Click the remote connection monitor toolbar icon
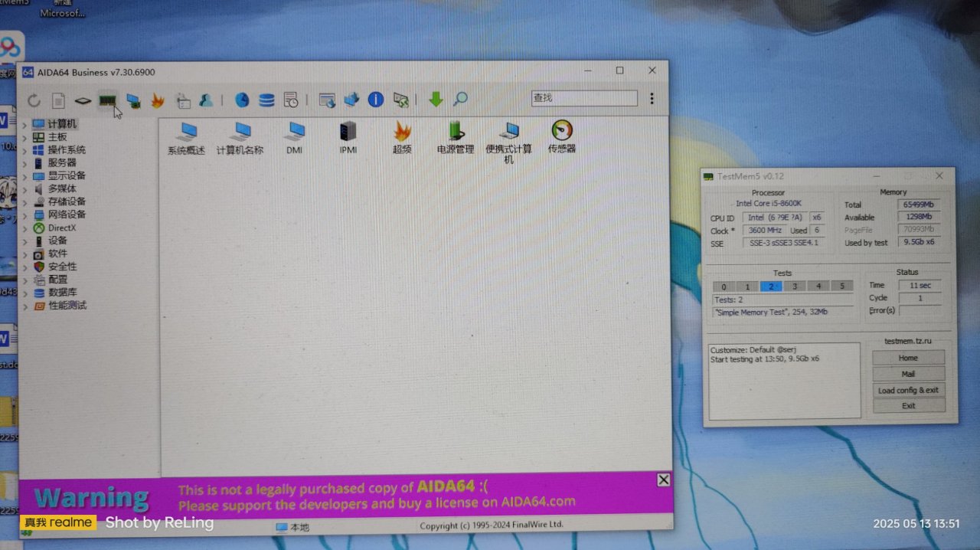 401,100
